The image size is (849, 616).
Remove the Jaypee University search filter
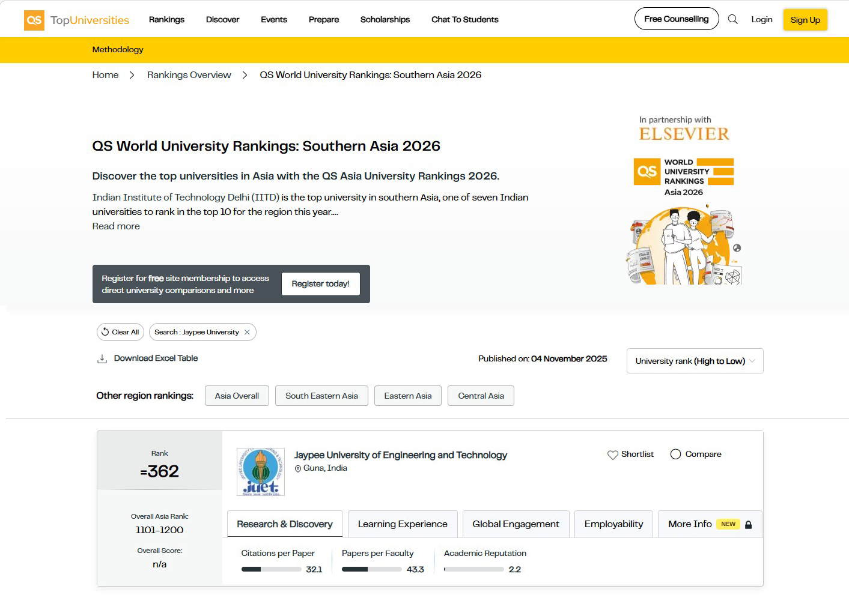pyautogui.click(x=247, y=332)
